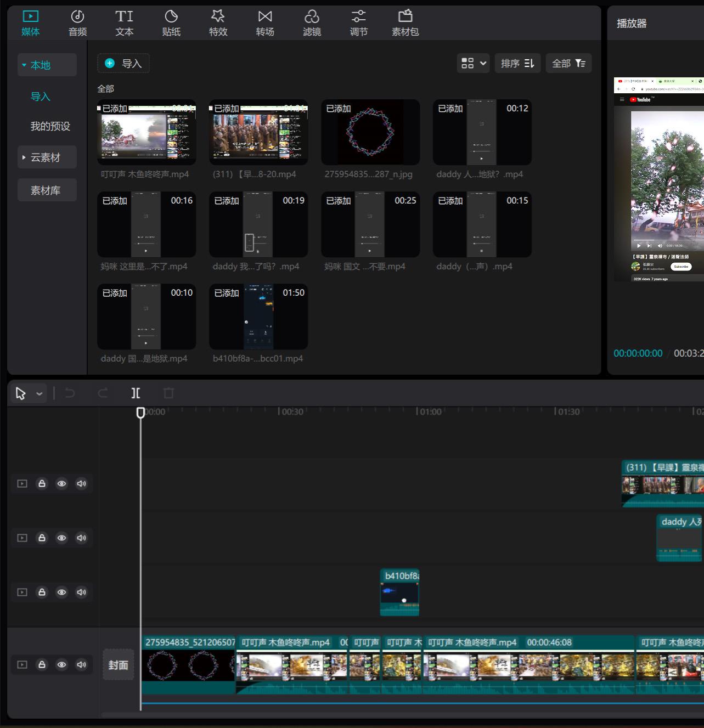Select the 叮叮声 木鱼咚咚声.mp4 media thumbnail
This screenshot has width=704, height=728.
tap(147, 132)
